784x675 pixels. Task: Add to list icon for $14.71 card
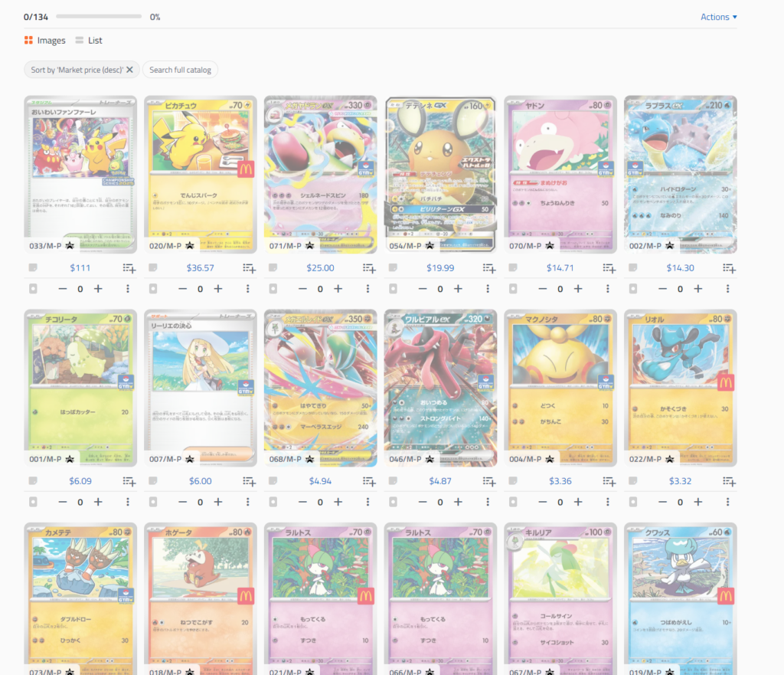tap(609, 268)
